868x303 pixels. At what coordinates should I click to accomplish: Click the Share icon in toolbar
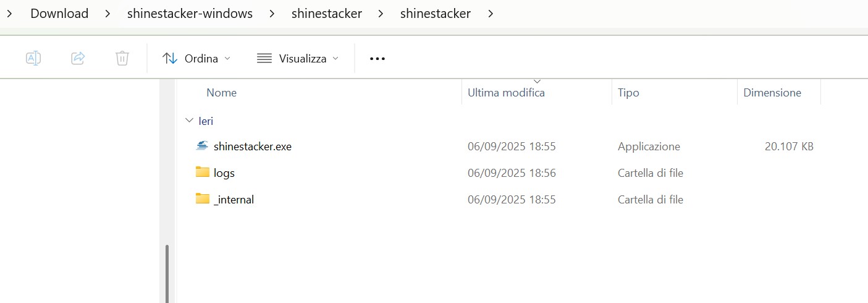[78, 58]
